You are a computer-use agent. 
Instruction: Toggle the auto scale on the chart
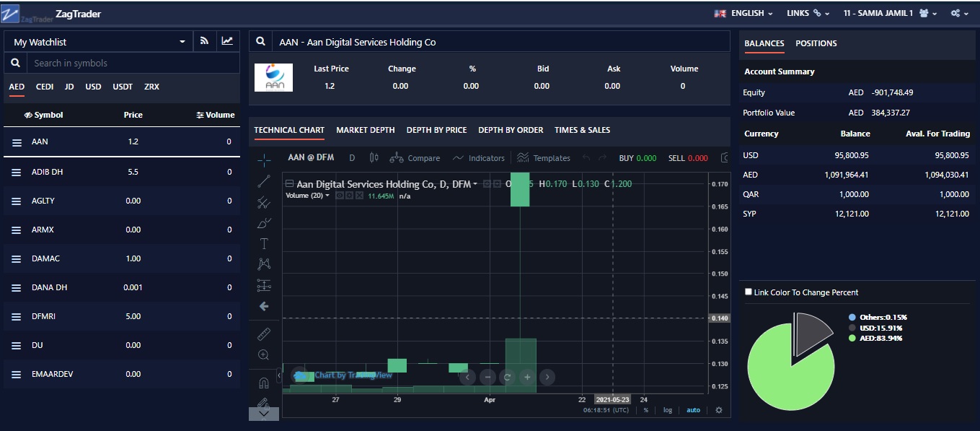(x=693, y=410)
